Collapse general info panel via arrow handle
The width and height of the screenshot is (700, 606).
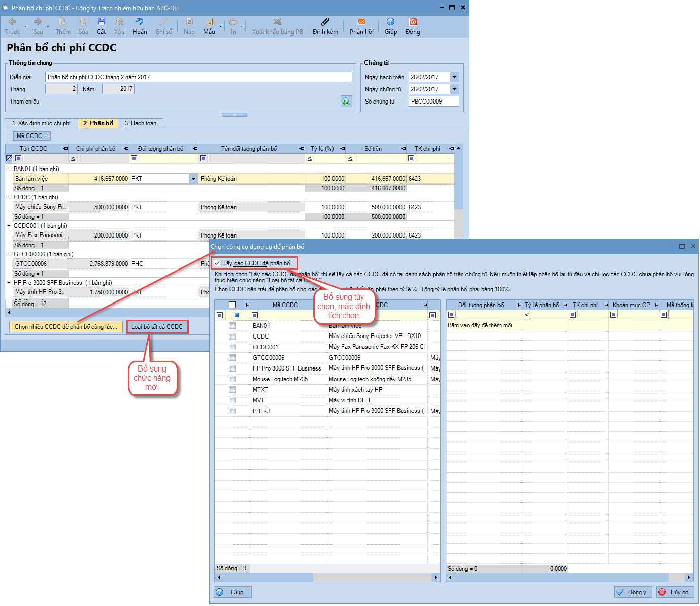click(x=234, y=115)
